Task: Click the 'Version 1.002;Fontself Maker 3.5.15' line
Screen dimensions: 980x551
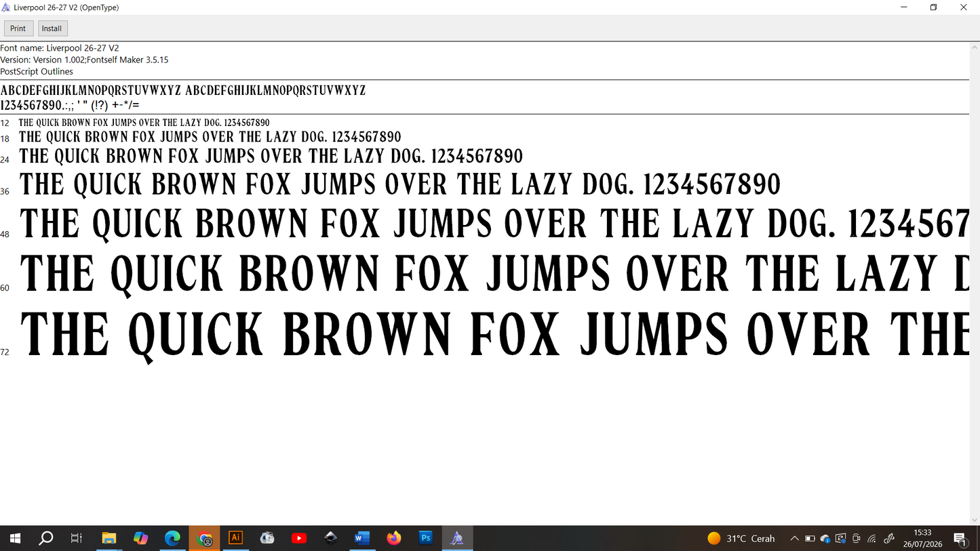Action: [x=84, y=60]
